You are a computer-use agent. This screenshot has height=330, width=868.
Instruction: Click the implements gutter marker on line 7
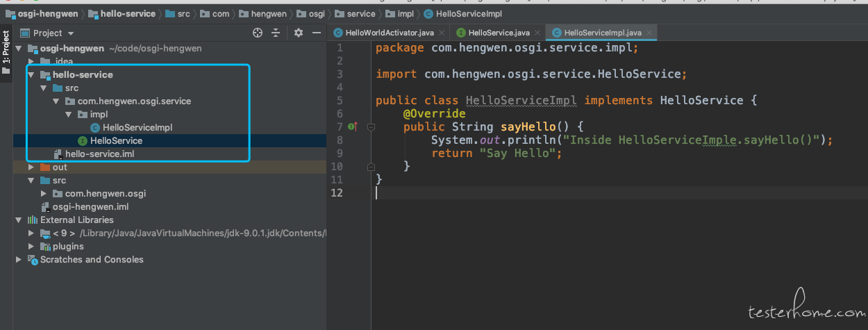[x=353, y=126]
